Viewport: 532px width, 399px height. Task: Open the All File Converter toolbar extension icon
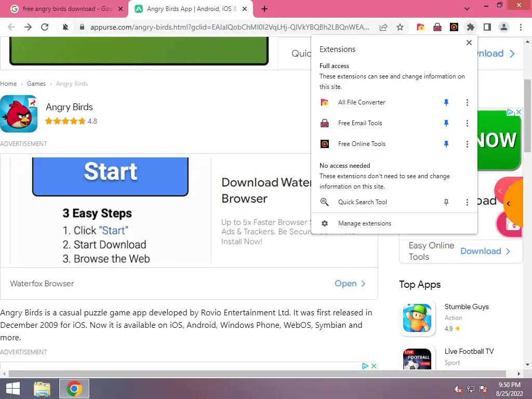[421, 27]
